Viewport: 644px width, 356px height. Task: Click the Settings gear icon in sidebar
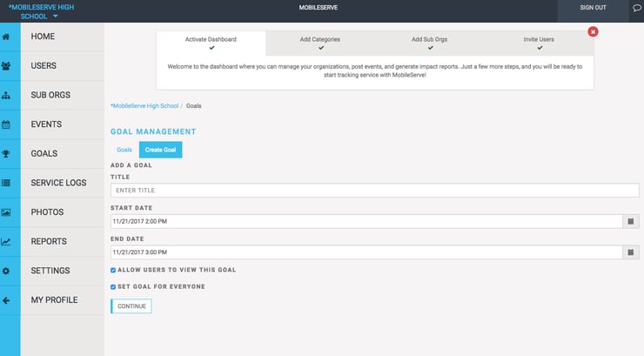coord(6,271)
